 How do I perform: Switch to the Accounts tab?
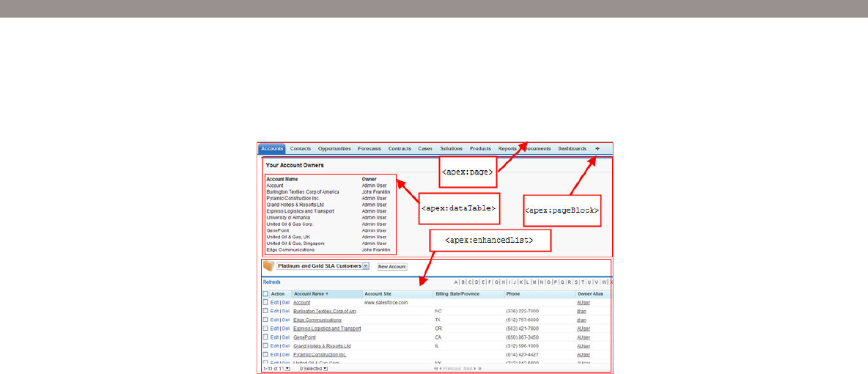[x=272, y=148]
